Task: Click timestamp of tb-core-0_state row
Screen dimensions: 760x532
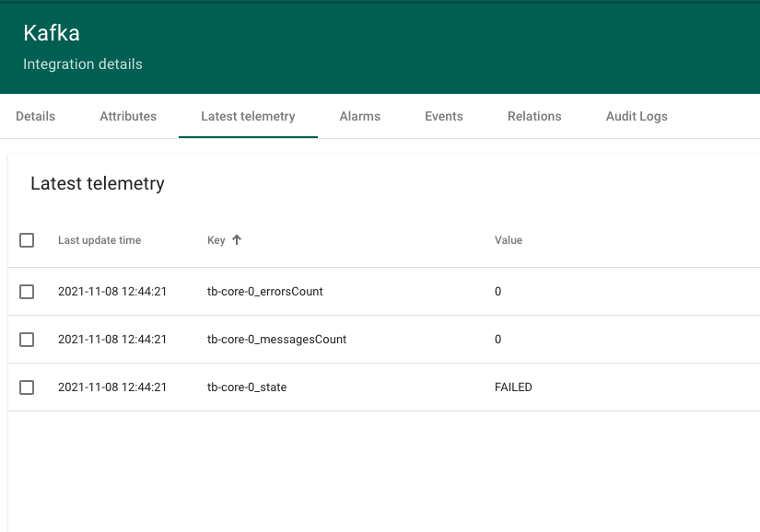Action: point(112,387)
